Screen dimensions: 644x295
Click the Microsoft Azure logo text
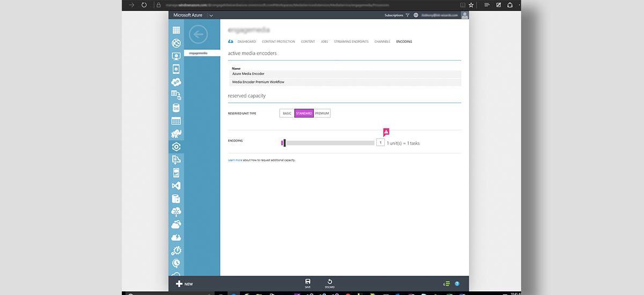click(188, 15)
